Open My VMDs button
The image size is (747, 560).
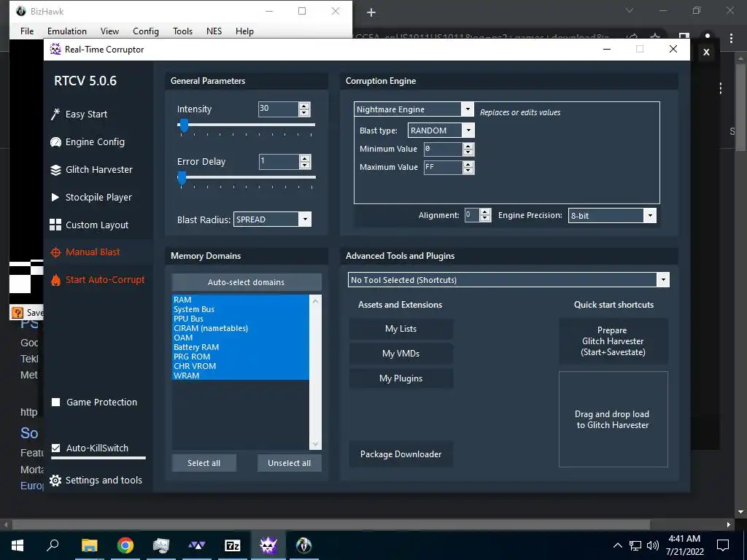pos(400,354)
